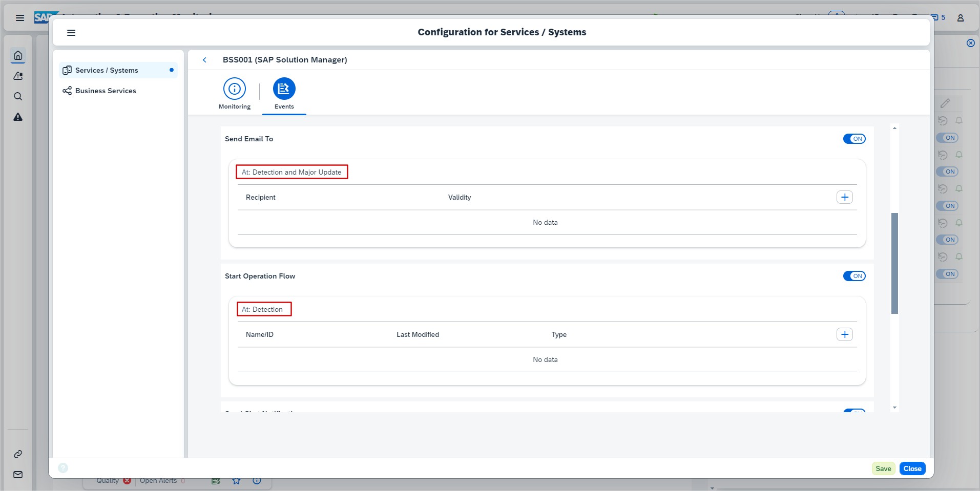
Task: Add an operation flow with plus icon
Action: click(x=844, y=334)
